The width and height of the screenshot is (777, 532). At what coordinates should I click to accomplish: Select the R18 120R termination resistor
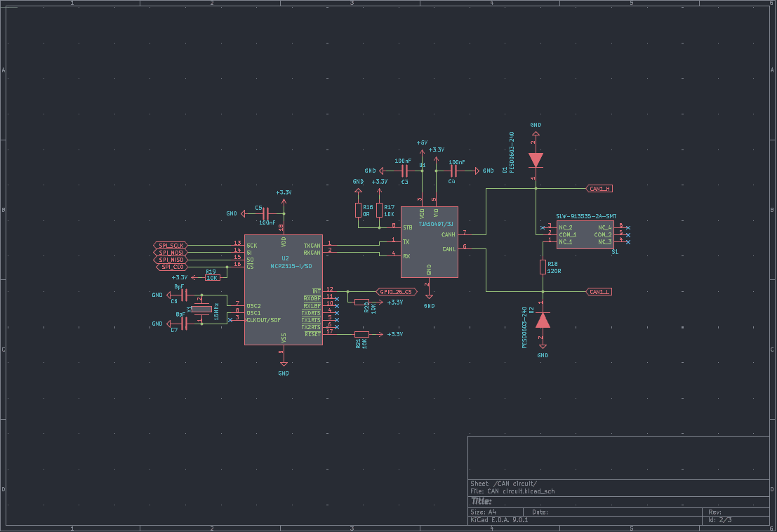(543, 267)
